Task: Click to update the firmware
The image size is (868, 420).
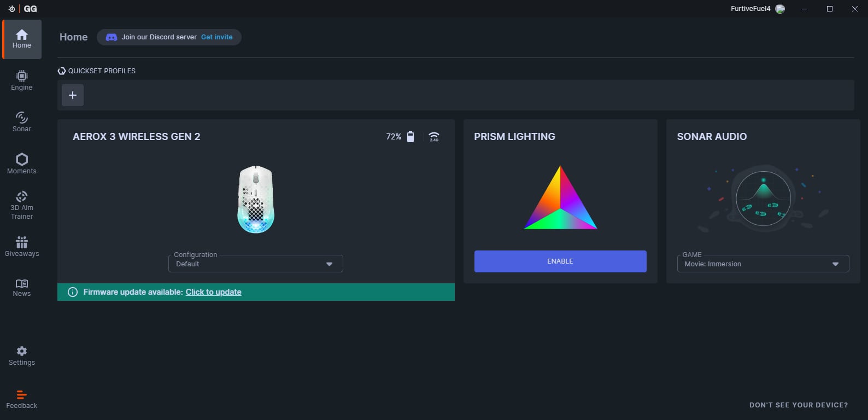Action: 213,292
